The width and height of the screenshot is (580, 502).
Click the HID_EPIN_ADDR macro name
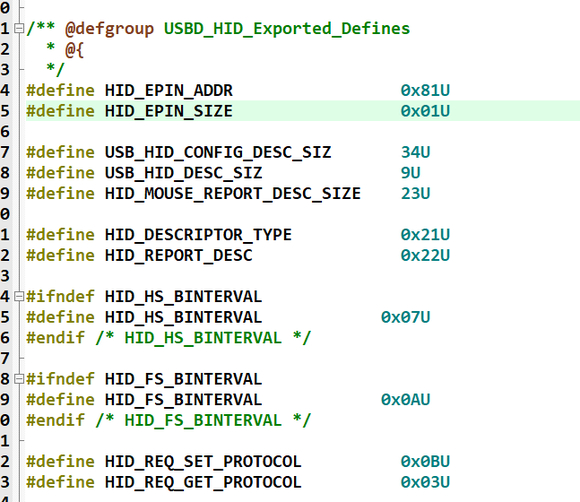[169, 91]
